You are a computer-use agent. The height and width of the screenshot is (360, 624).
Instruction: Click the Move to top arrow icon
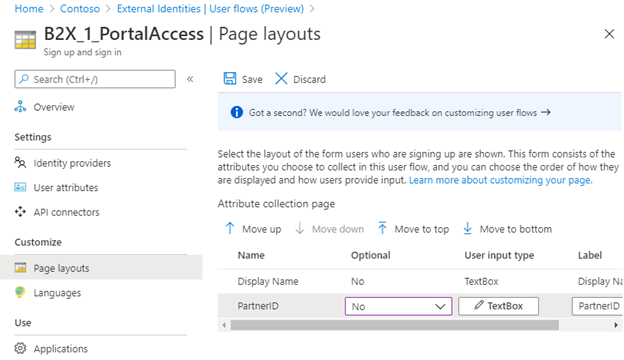(x=382, y=228)
